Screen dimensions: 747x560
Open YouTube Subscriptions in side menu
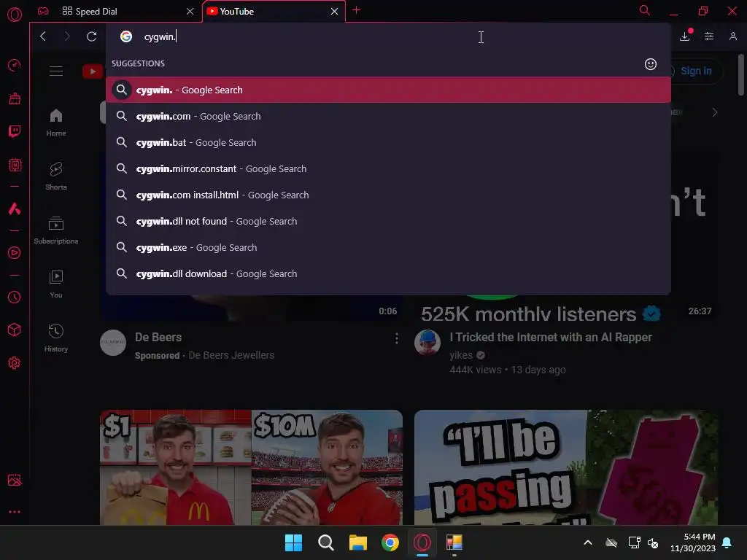tap(56, 230)
